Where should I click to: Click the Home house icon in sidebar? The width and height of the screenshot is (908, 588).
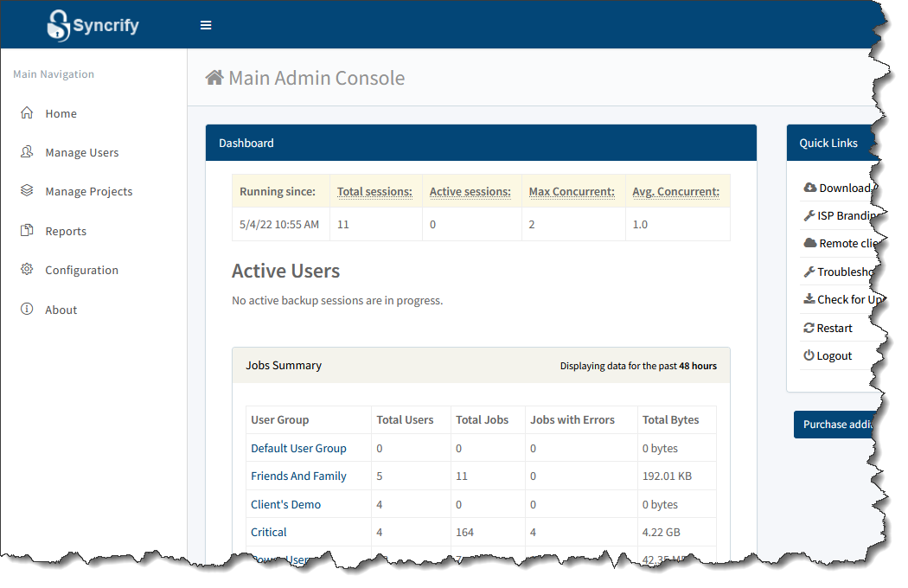[27, 113]
